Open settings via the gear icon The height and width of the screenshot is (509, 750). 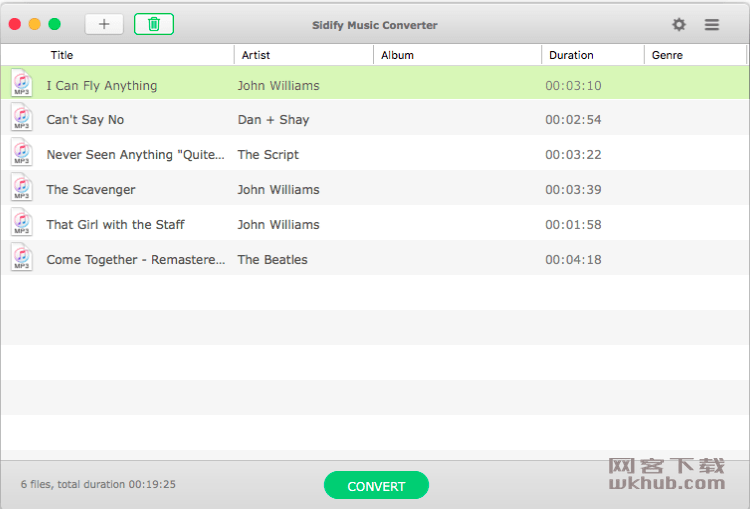(x=679, y=24)
